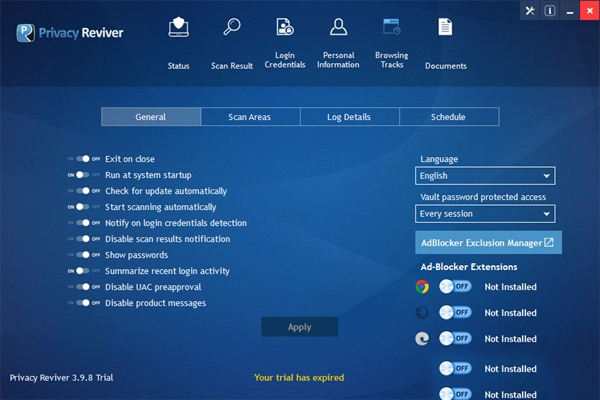The height and width of the screenshot is (400, 600).
Task: Toggle Disable UAC preapproval
Action: coord(84,287)
